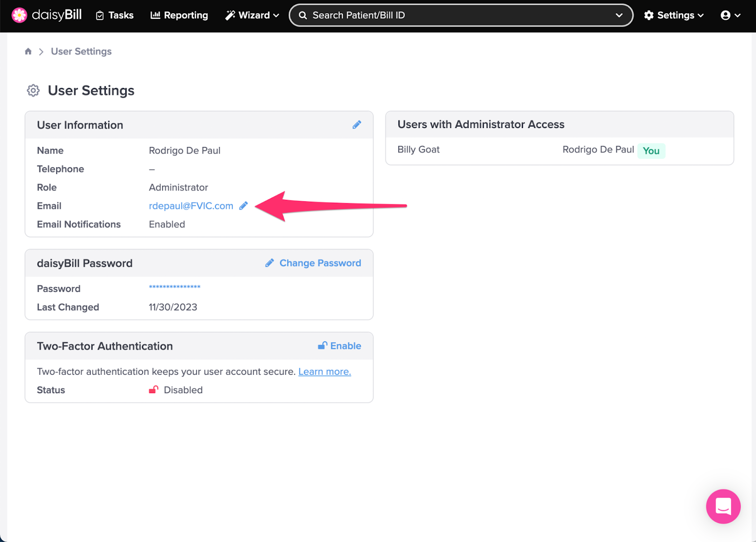This screenshot has height=542, width=756.
Task: Click the pencil icon next to the email
Action: click(244, 206)
